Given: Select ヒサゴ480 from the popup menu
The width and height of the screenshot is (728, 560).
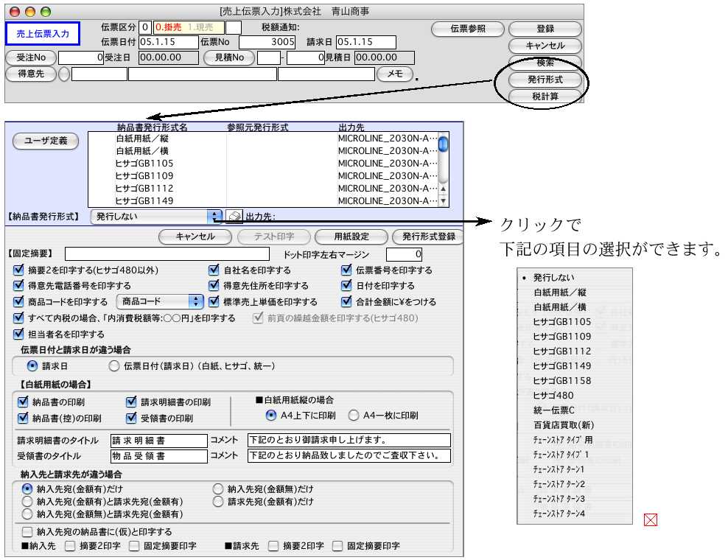Looking at the screenshot, I should 553,396.
